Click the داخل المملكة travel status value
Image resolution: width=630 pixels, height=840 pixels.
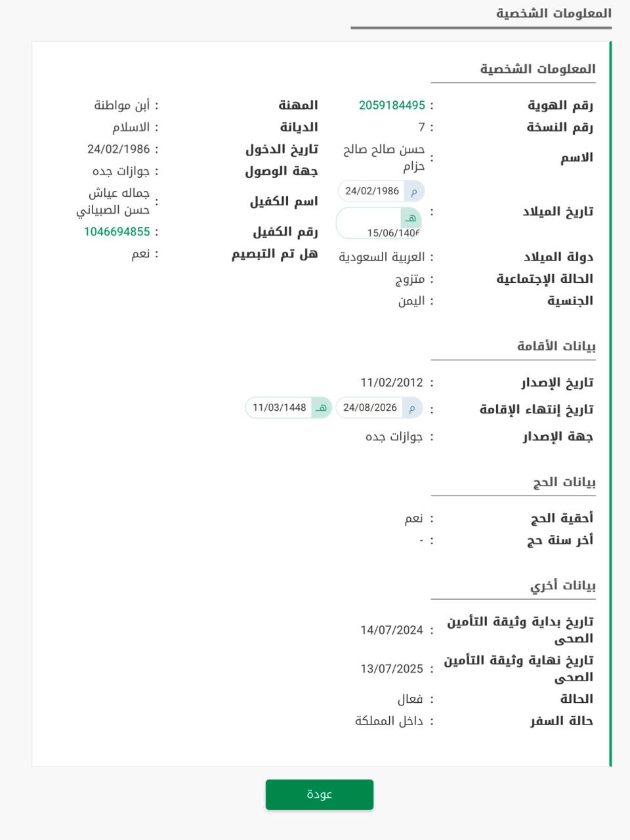click(x=389, y=721)
